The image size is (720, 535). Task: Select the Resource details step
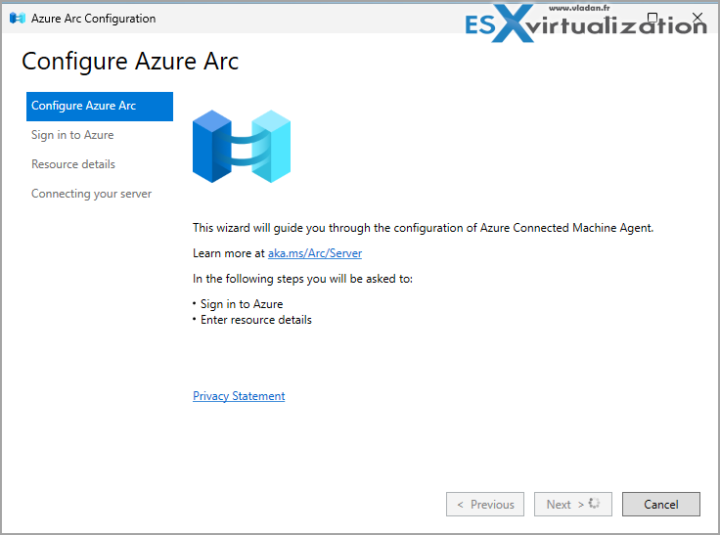coord(73,164)
